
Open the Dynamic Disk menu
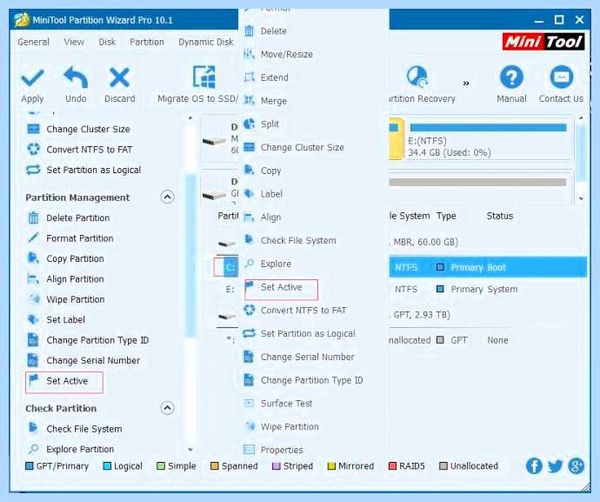pos(206,42)
